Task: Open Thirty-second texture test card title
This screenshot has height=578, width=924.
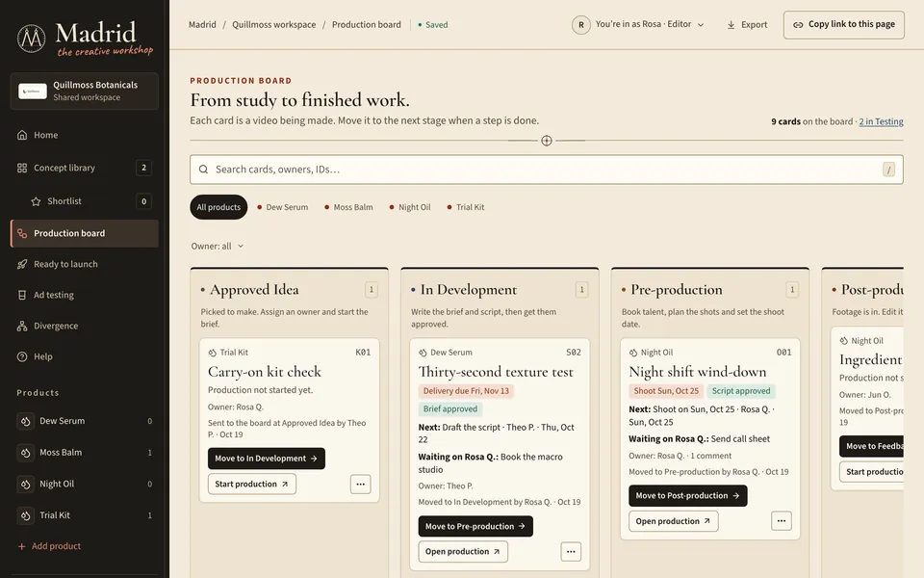Action: [496, 372]
